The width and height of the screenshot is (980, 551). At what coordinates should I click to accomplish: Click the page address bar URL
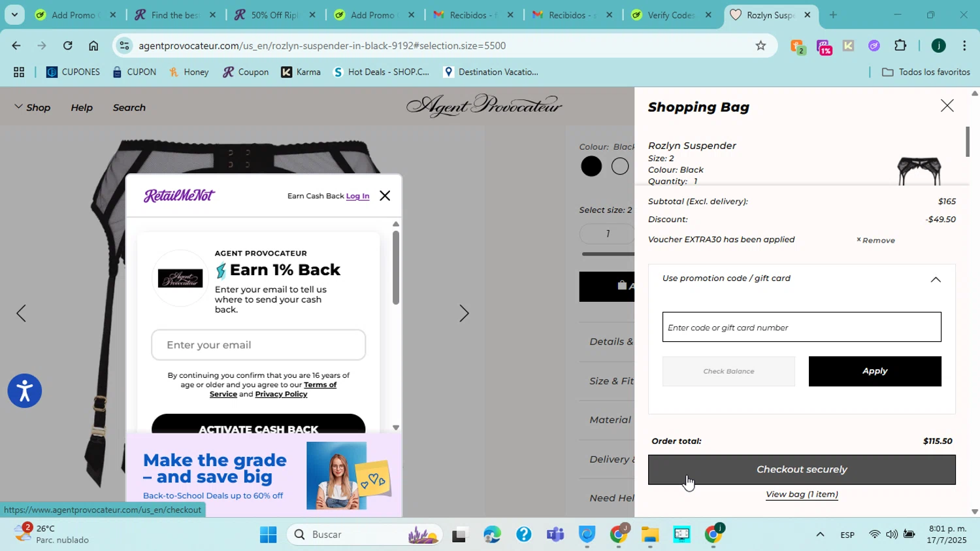(321, 46)
